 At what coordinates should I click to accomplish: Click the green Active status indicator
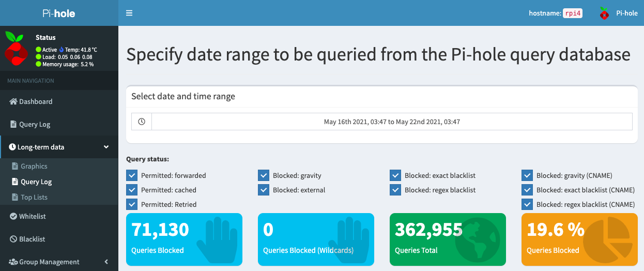click(38, 50)
